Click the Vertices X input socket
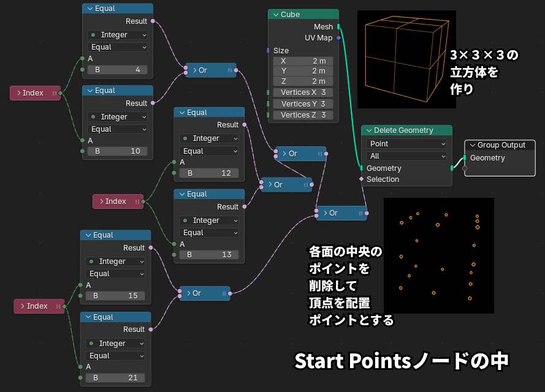The image size is (545, 392). tap(269, 92)
